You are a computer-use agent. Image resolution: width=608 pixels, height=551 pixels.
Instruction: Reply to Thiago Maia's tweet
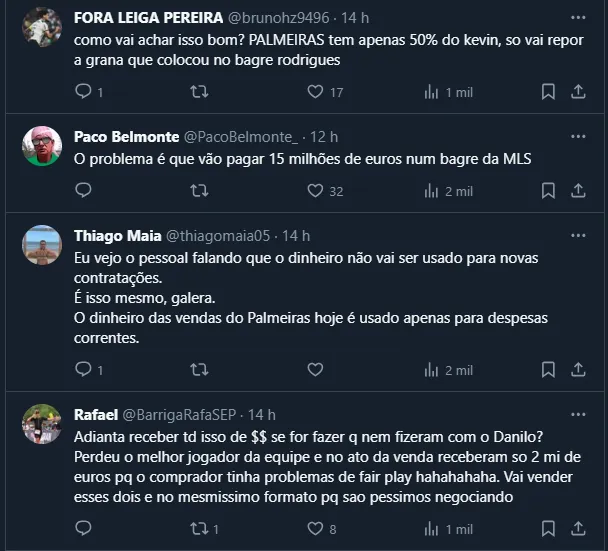point(84,369)
